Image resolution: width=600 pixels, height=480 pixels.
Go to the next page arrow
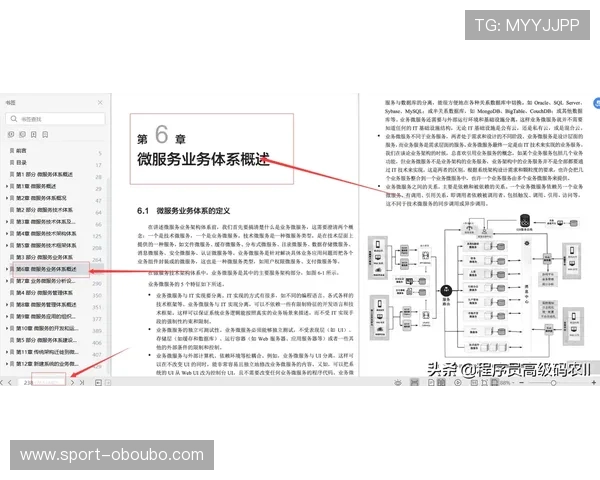click(72, 382)
